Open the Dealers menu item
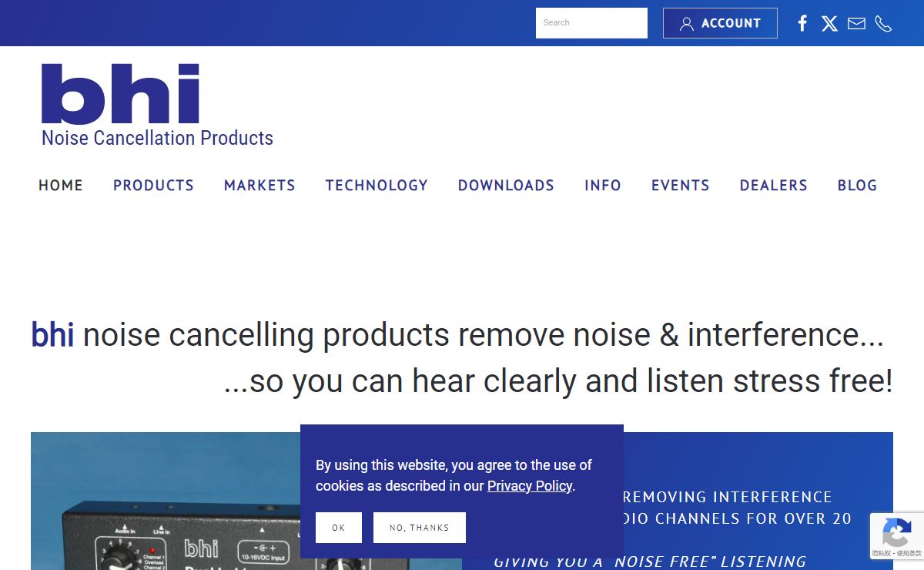The image size is (924, 570). pos(774,185)
